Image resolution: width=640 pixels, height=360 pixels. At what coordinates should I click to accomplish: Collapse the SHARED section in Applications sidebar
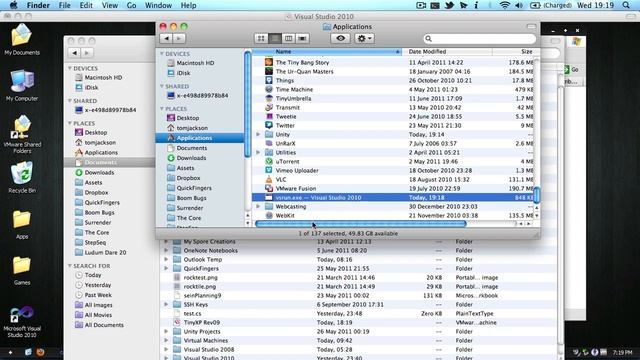(x=162, y=86)
